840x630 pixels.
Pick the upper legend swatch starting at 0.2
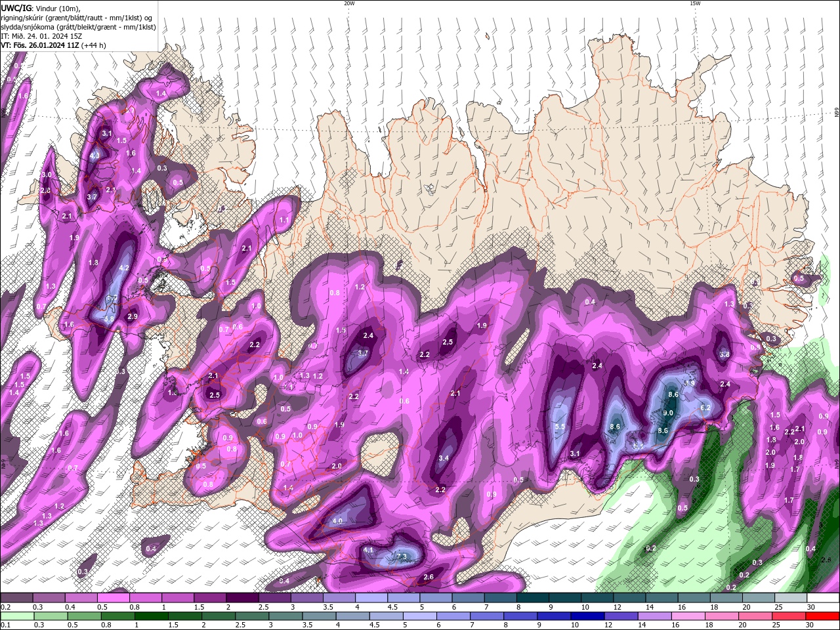coord(16,598)
